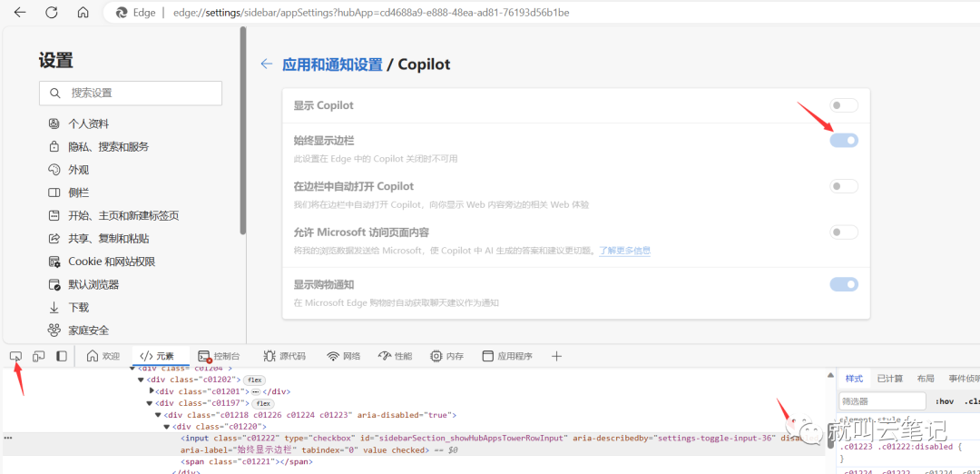
Task: Activate the DevTools inspect element picker
Action: (16, 357)
